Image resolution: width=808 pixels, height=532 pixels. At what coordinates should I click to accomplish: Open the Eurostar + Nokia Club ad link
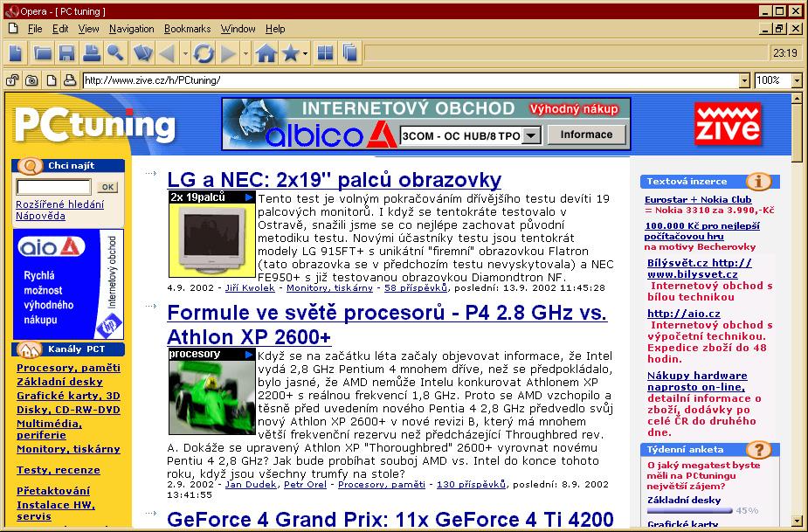(698, 199)
